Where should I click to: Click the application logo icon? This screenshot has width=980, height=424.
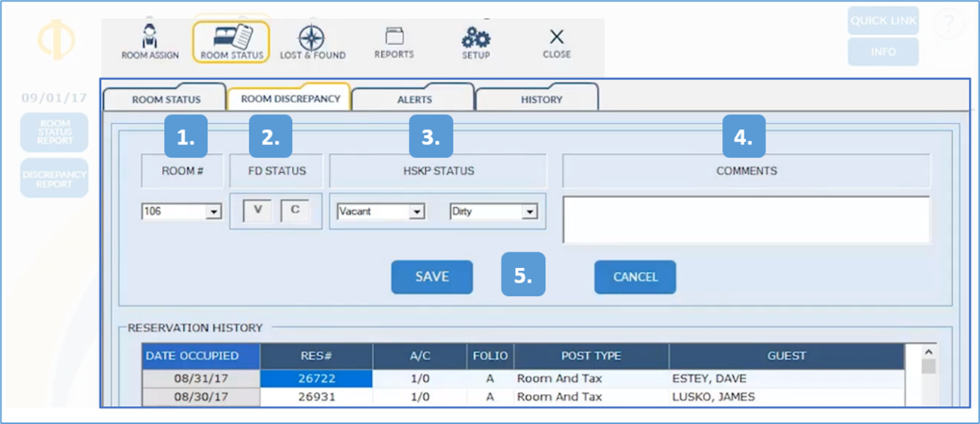click(x=56, y=40)
